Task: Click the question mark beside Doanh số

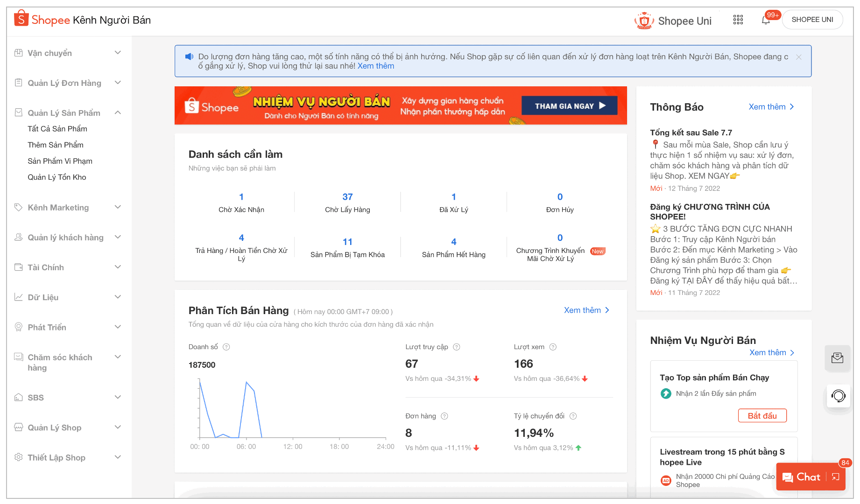Action: pyautogui.click(x=226, y=347)
